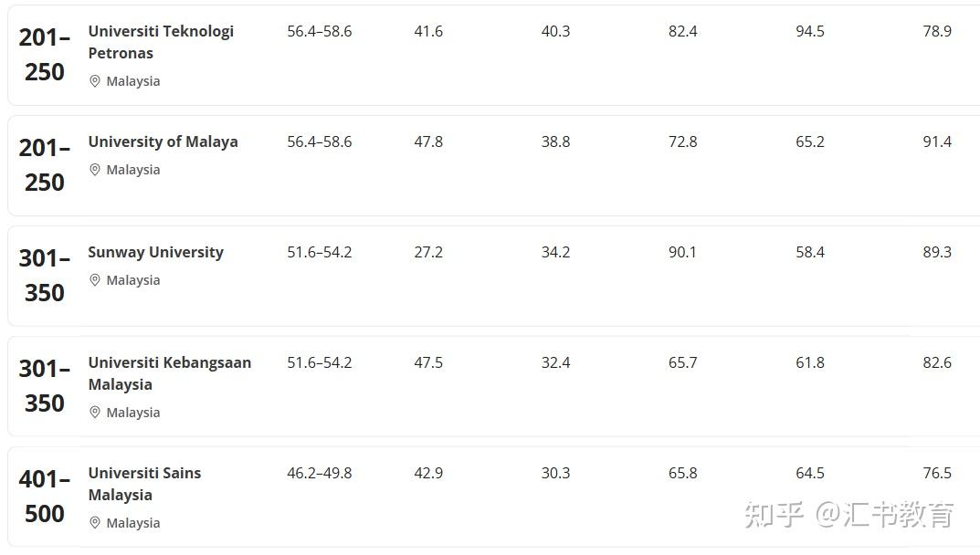Click rank 301–350 beside Sunway University

click(x=45, y=276)
